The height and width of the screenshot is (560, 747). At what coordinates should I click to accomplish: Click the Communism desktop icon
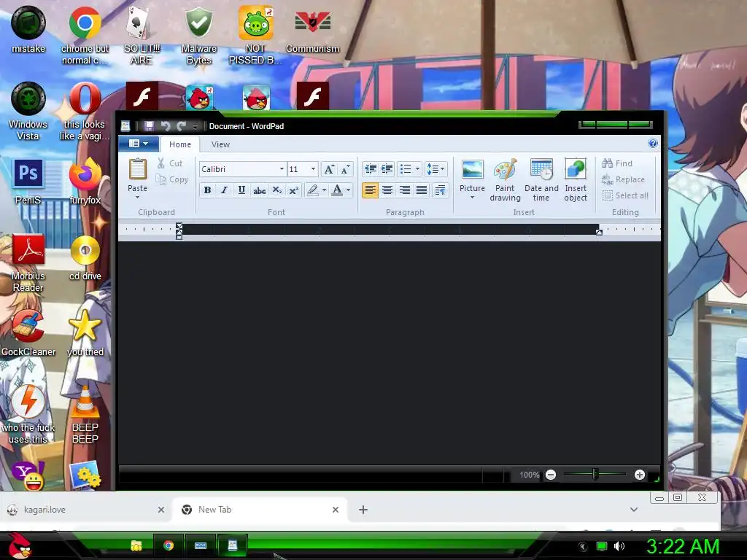point(312,30)
